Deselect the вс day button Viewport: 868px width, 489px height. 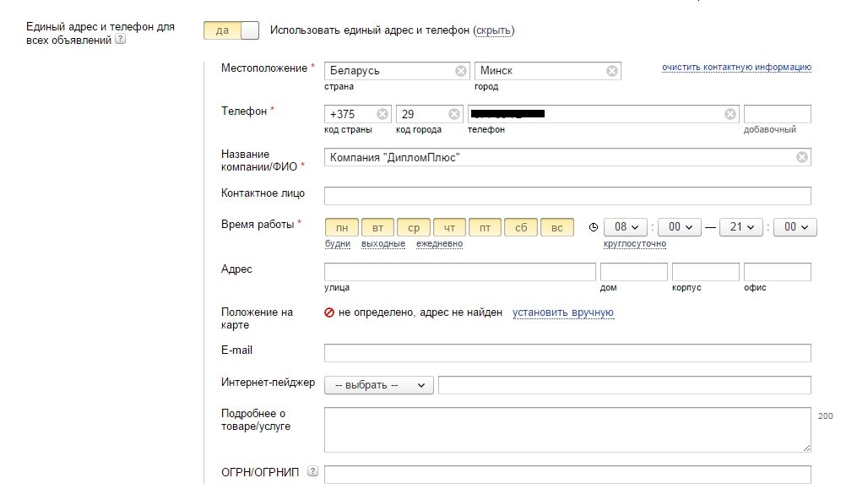[x=556, y=226]
